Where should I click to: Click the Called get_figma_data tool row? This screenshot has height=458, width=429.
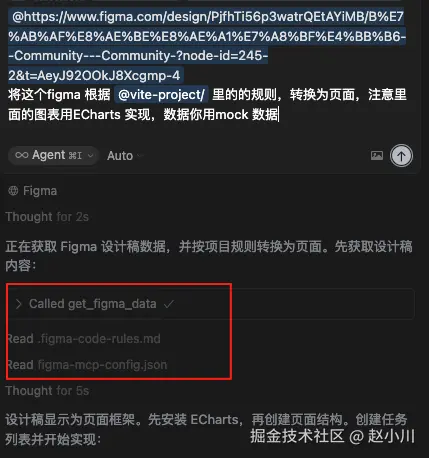tap(210, 304)
